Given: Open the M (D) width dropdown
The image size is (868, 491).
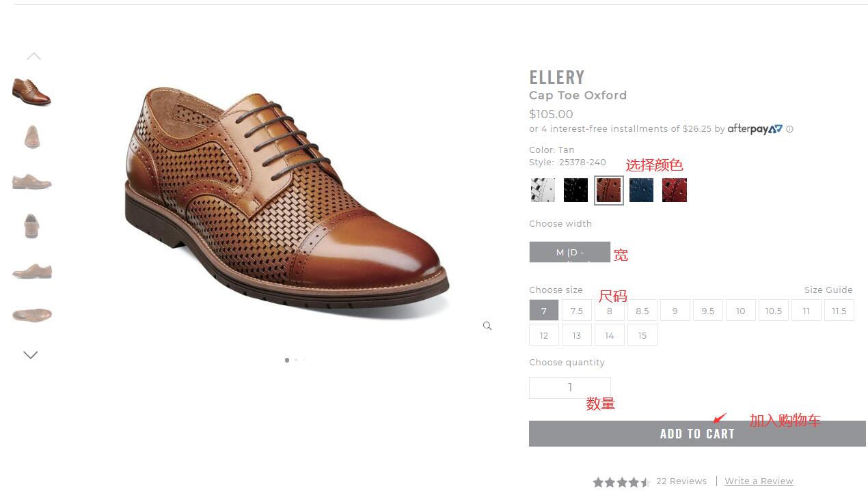Looking at the screenshot, I should pos(569,252).
